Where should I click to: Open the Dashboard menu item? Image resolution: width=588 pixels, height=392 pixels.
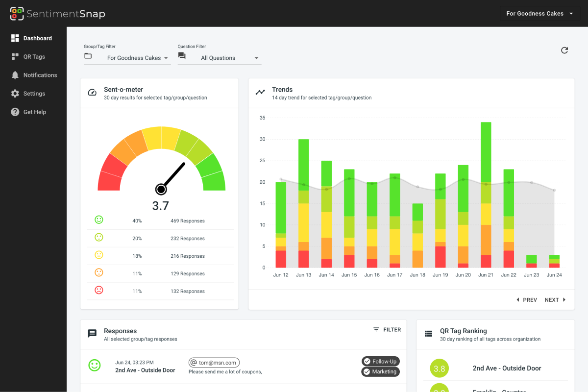[37, 38]
